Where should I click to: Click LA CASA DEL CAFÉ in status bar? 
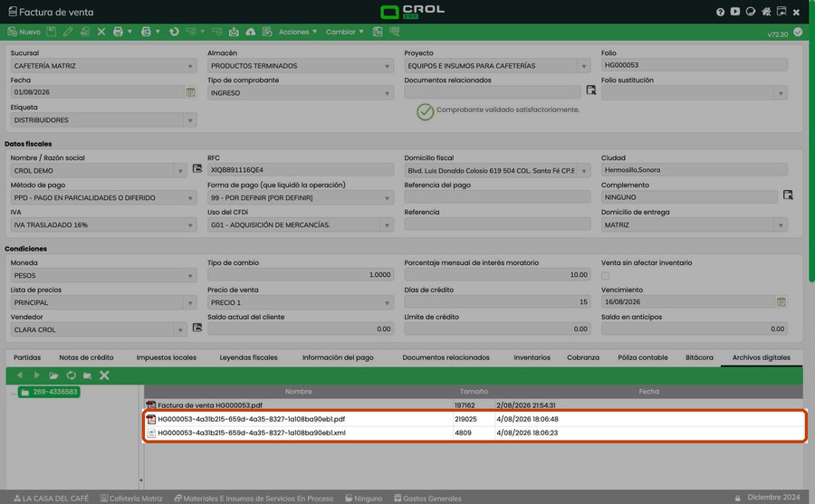[51, 498]
